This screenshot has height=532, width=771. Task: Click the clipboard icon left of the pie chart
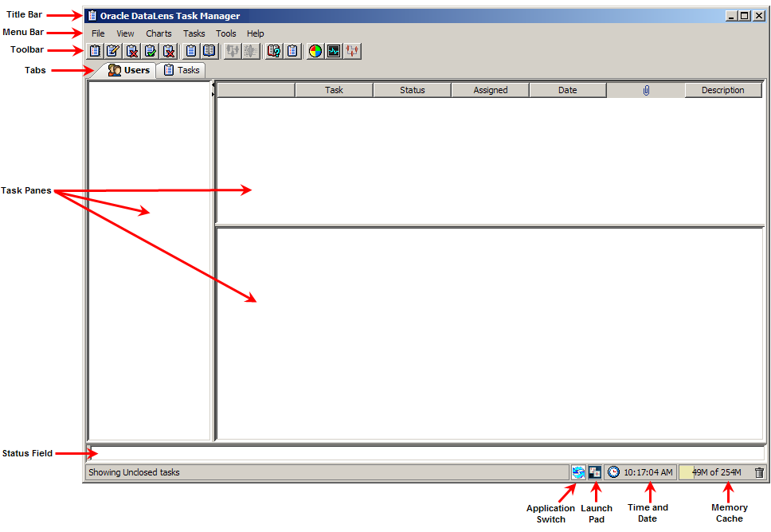(292, 51)
